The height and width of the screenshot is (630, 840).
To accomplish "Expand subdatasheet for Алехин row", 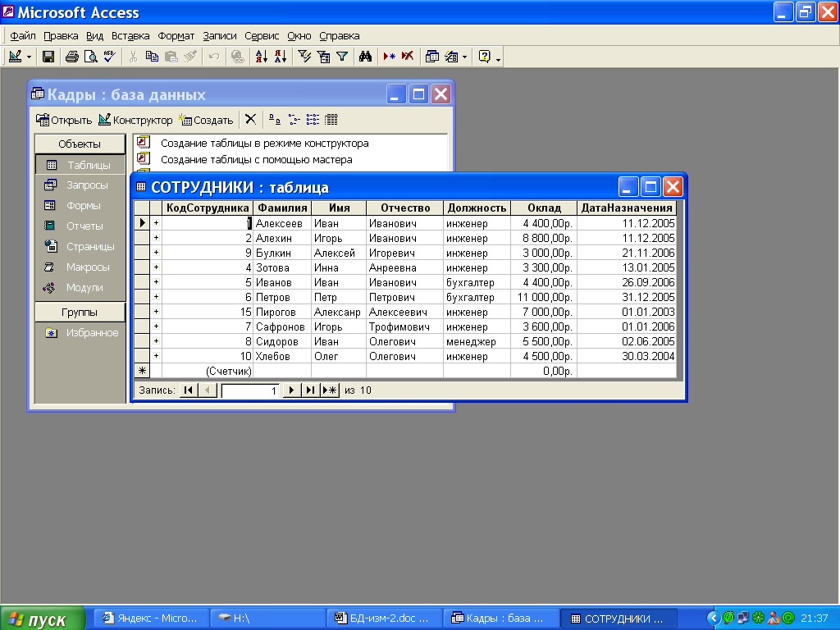I will [x=156, y=238].
